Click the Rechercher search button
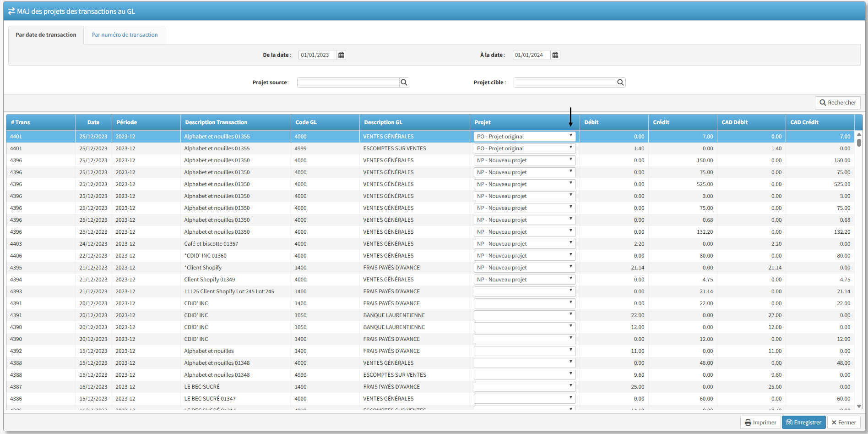 pos(837,103)
